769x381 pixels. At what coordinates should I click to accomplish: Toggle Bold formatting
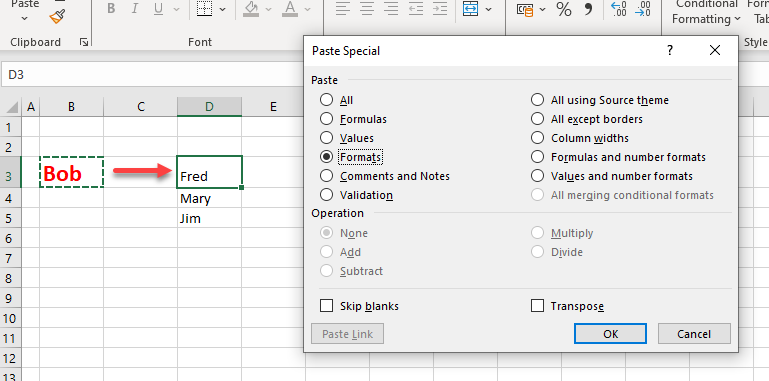click(111, 9)
